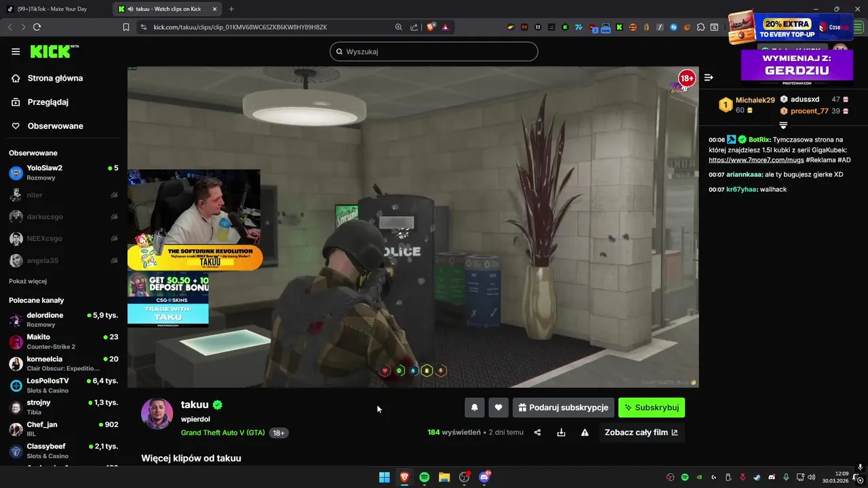Click takuu channel avatar
The image size is (868, 488).
point(157,413)
